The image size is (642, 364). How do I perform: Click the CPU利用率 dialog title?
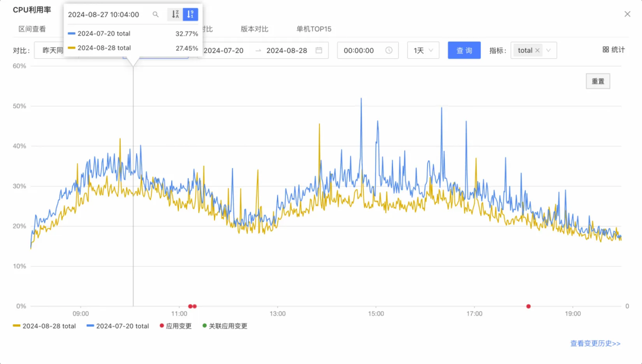pos(32,10)
